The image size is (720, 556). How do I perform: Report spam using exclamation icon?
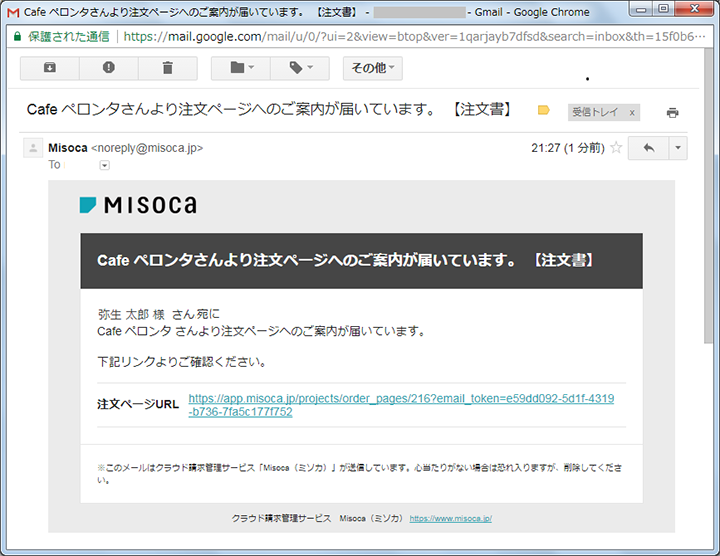tap(109, 68)
